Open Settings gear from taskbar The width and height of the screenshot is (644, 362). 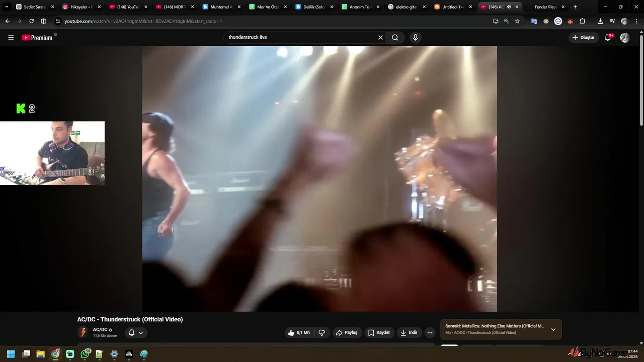pyautogui.click(x=114, y=354)
